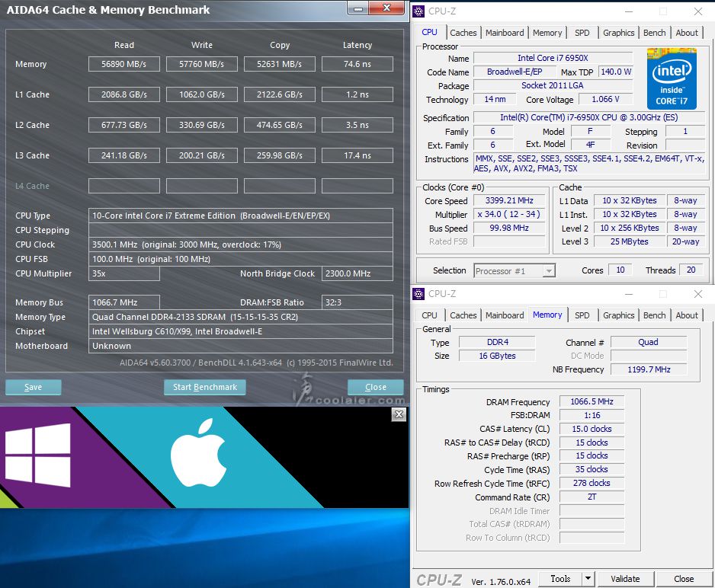Image resolution: width=715 pixels, height=588 pixels.
Task: Click the Memory Write value 57760 MB/s
Action: click(x=201, y=64)
